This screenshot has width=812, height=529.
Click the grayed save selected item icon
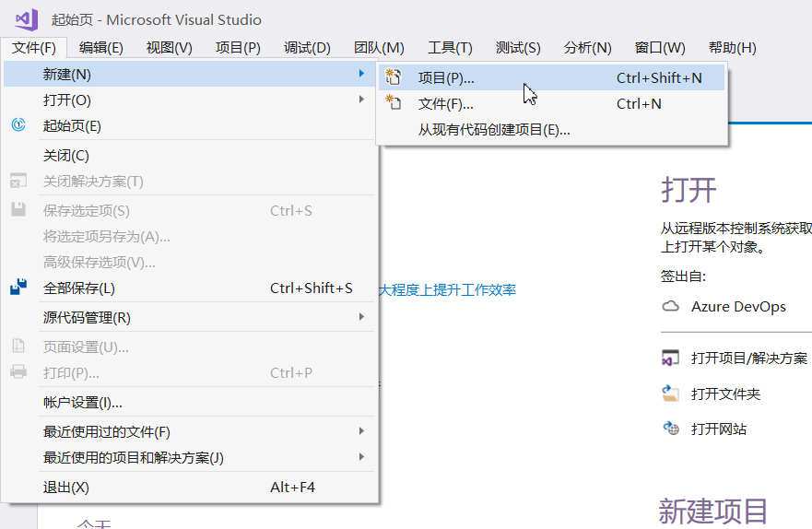pos(18,209)
